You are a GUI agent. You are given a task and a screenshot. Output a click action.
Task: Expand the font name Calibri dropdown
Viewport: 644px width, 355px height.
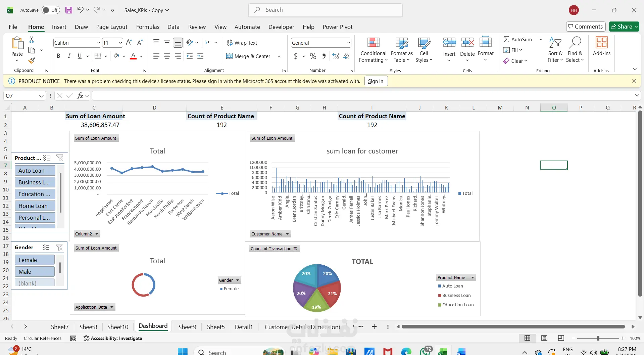99,43
